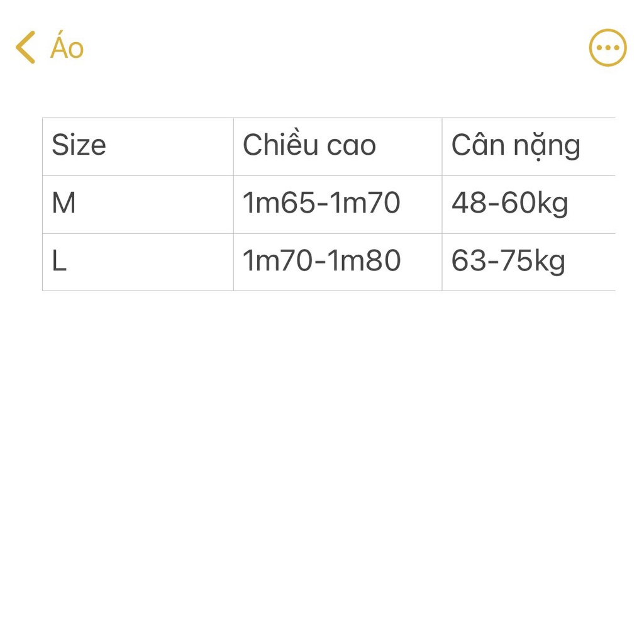644x644 pixels.
Task: Tap the word 'Chiều' in the header
Action: 280,145
